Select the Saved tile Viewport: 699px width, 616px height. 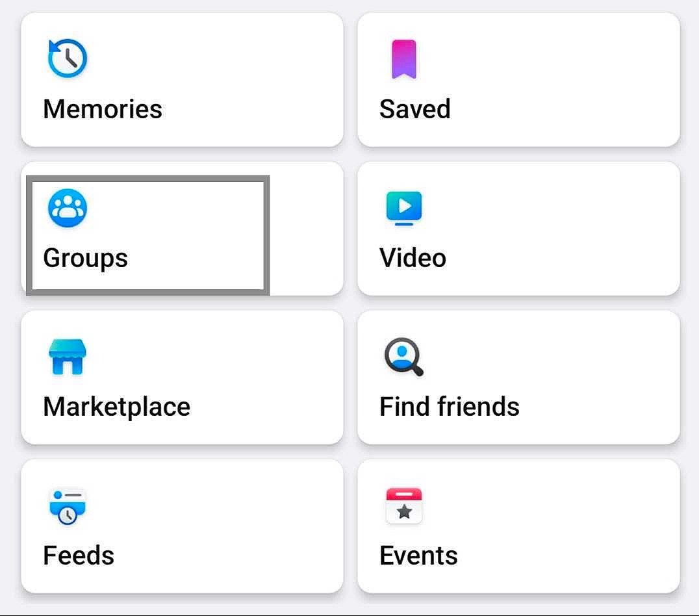(518, 79)
